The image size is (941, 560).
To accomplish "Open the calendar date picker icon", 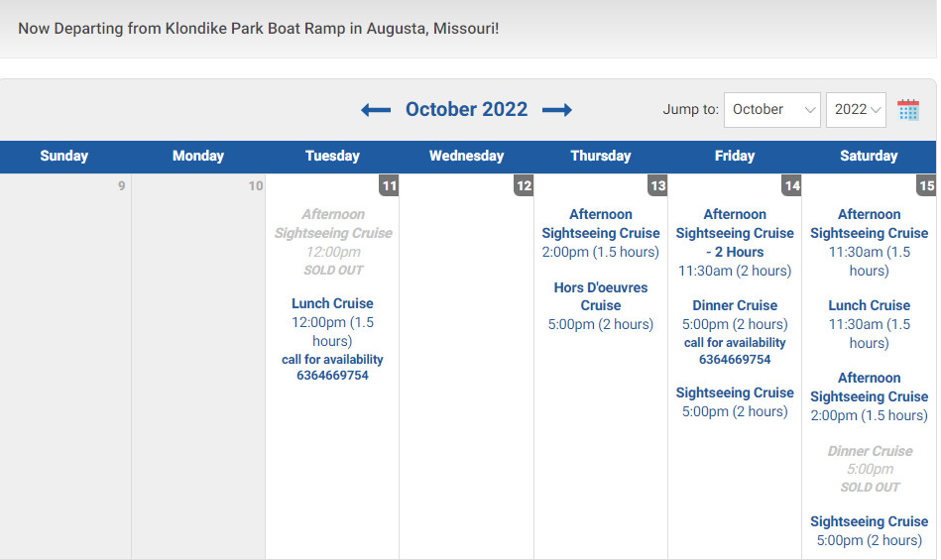I will pos(908,110).
